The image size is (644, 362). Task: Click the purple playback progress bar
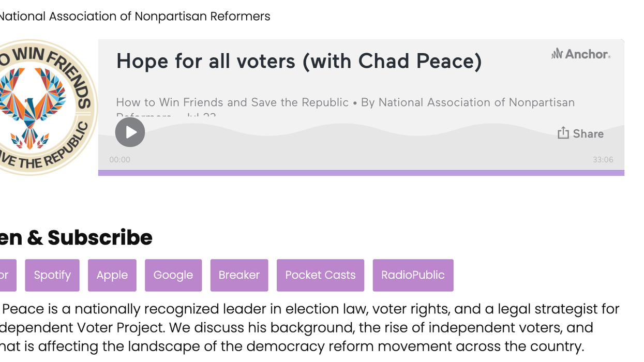pos(361,173)
